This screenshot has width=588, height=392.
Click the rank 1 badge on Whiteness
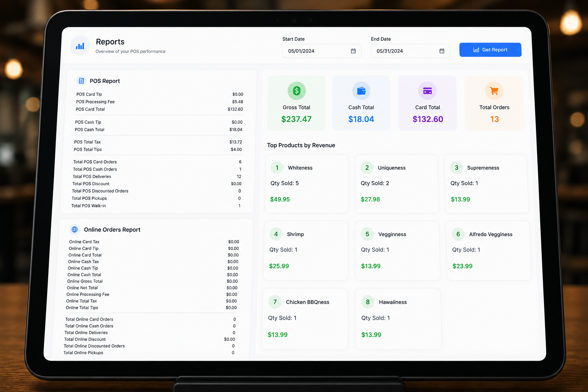point(277,168)
